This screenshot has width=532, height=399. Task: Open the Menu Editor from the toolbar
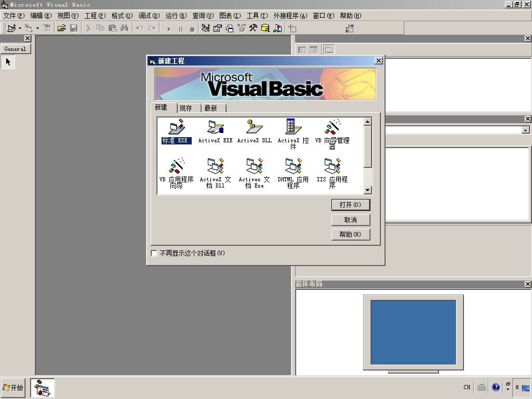(x=47, y=28)
